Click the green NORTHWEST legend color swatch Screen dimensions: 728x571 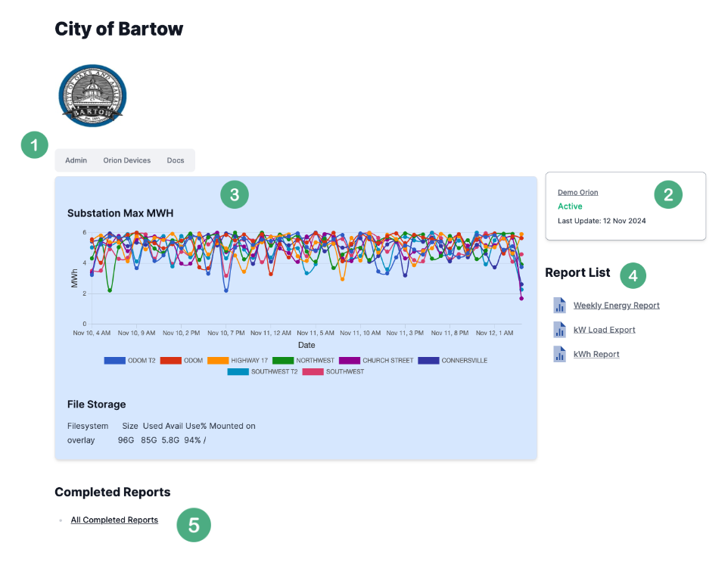tap(283, 361)
